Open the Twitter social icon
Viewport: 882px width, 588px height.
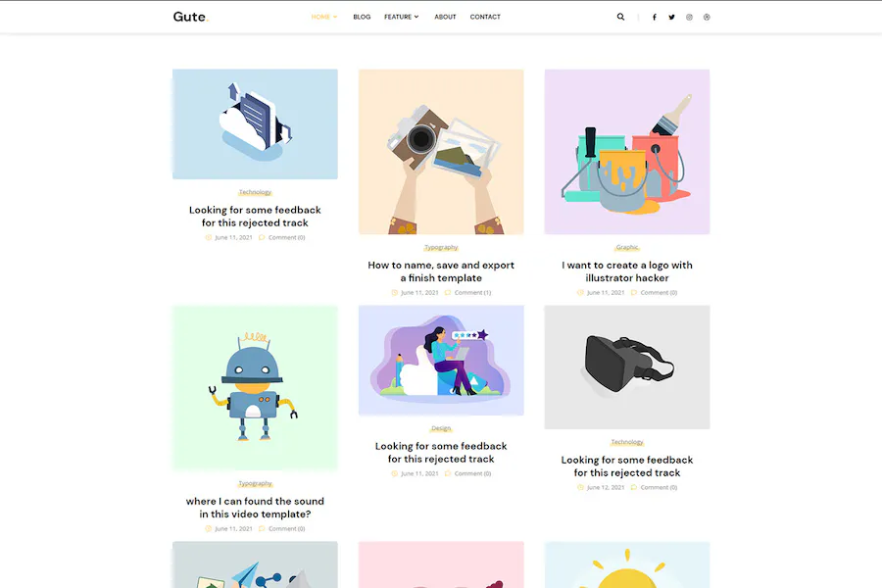671,17
